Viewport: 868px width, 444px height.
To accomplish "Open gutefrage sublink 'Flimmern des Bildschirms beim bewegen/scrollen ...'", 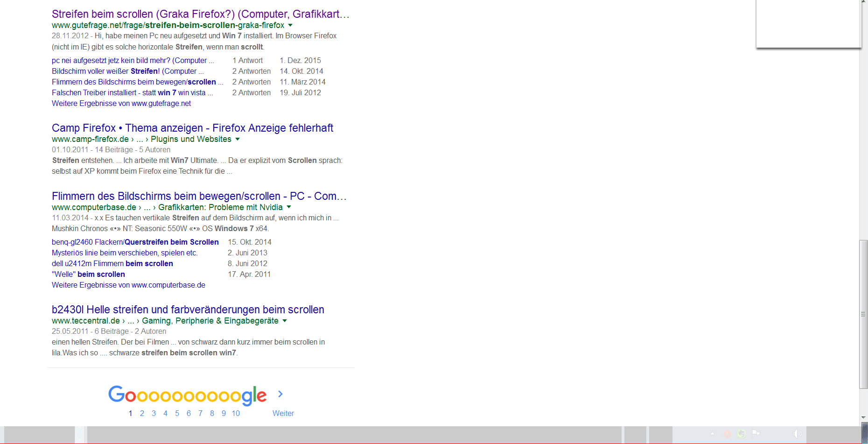I will (x=137, y=82).
